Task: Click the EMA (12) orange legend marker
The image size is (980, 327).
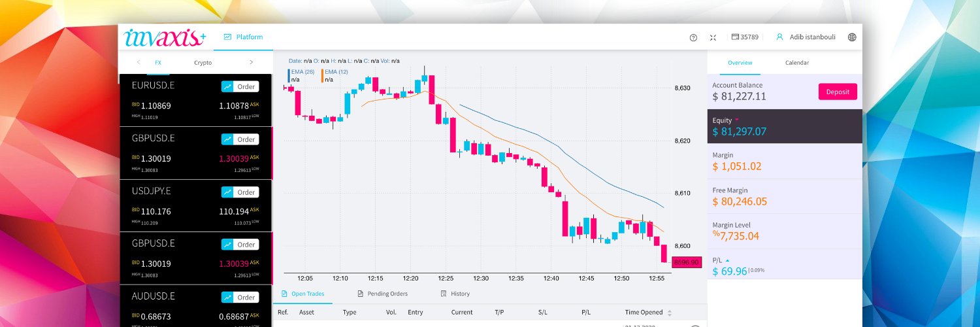Action: tap(322, 75)
